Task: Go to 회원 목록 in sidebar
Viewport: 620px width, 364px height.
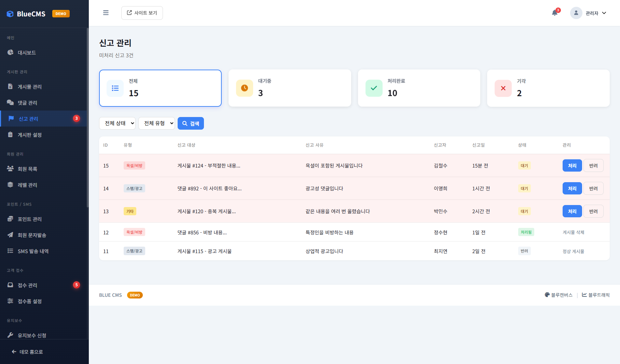Action: [27, 169]
